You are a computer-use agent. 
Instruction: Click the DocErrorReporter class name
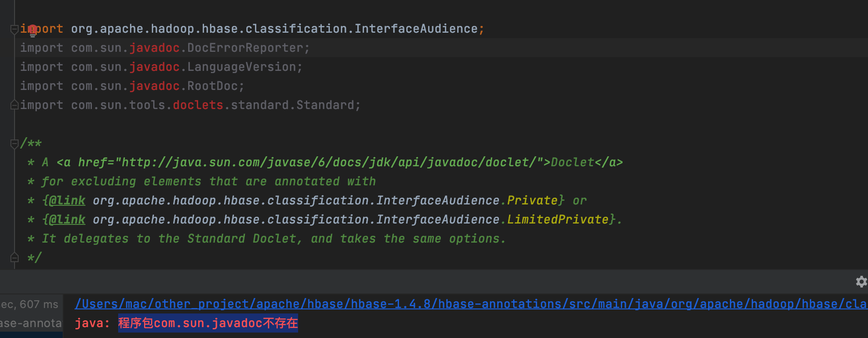[x=245, y=48]
